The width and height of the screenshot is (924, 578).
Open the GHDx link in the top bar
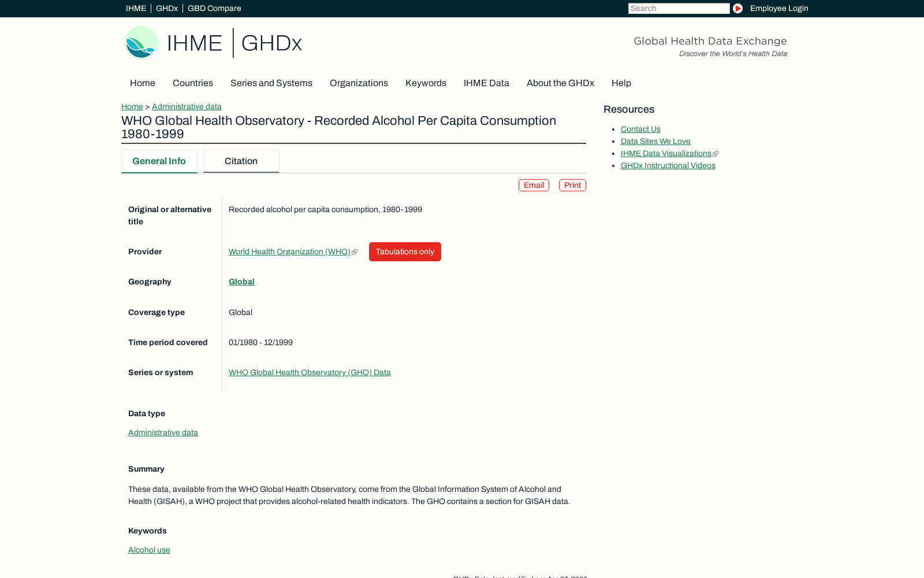tap(167, 8)
